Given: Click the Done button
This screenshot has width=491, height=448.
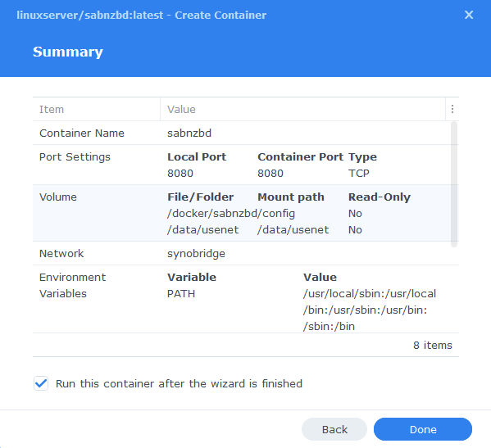Looking at the screenshot, I should pyautogui.click(x=423, y=429).
